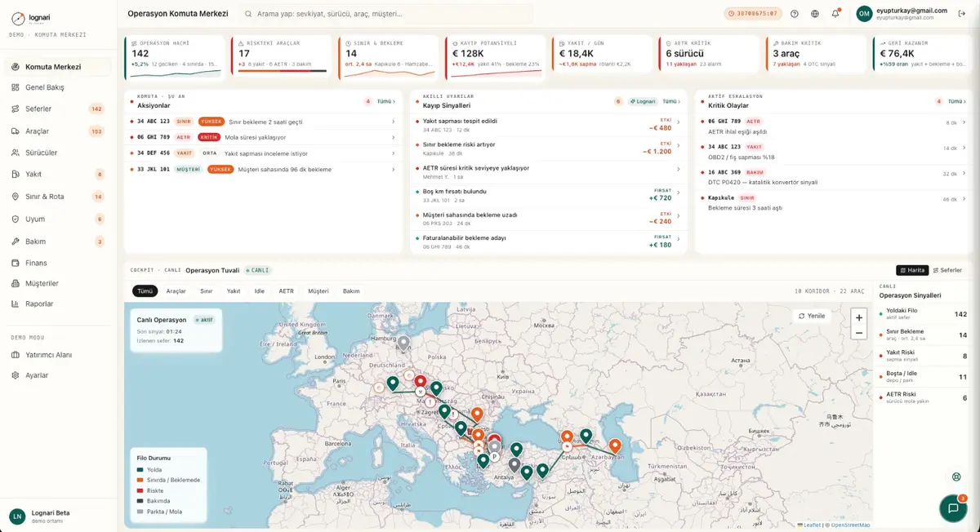Click the Bakım wrench icon
Image resolution: width=980 pixels, height=532 pixels.
[x=17, y=242]
